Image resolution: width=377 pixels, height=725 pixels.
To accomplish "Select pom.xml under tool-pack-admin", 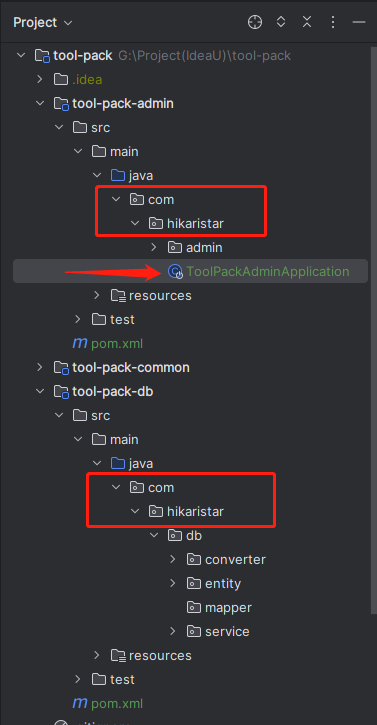I will (117, 344).
